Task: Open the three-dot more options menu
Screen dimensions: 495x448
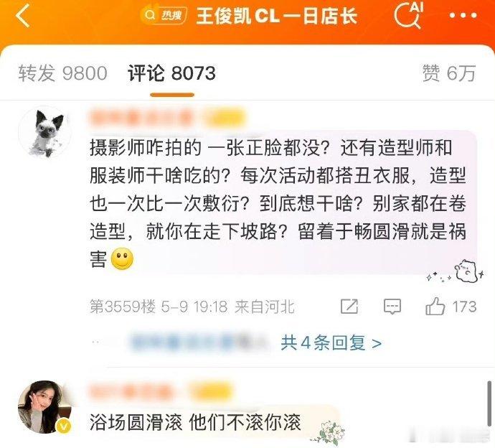Action: 463,15
